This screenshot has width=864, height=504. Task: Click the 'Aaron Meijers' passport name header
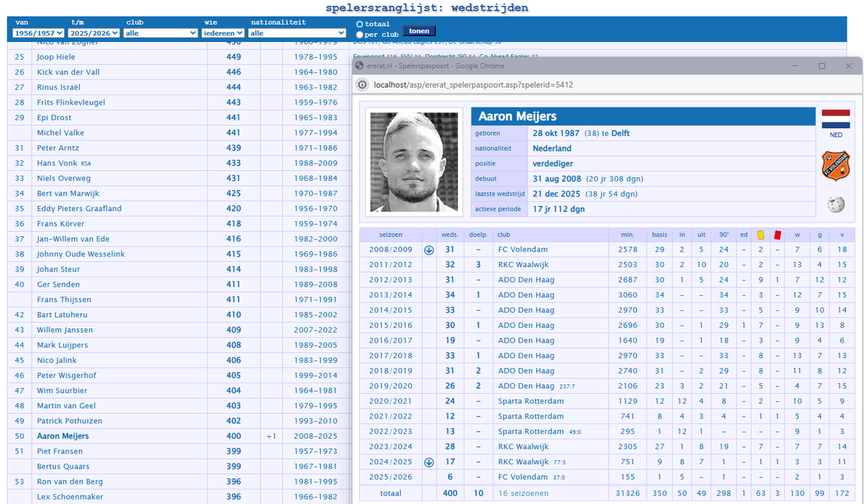(518, 117)
